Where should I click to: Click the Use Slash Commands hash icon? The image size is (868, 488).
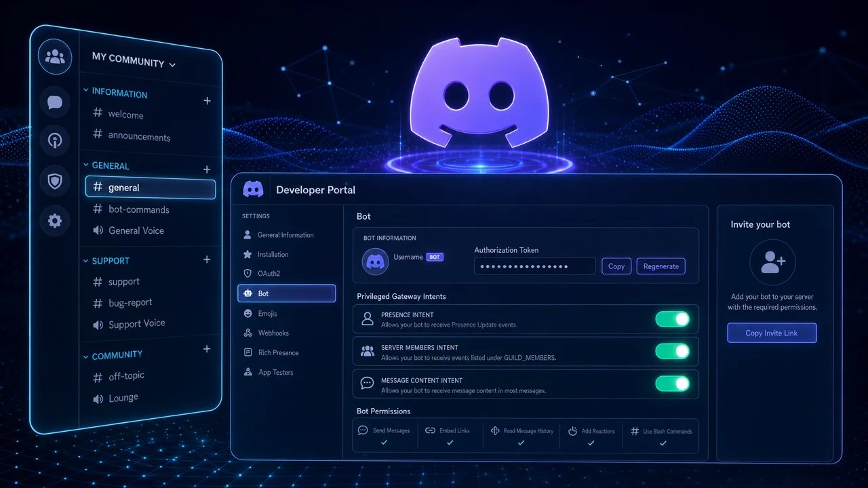[635, 430]
